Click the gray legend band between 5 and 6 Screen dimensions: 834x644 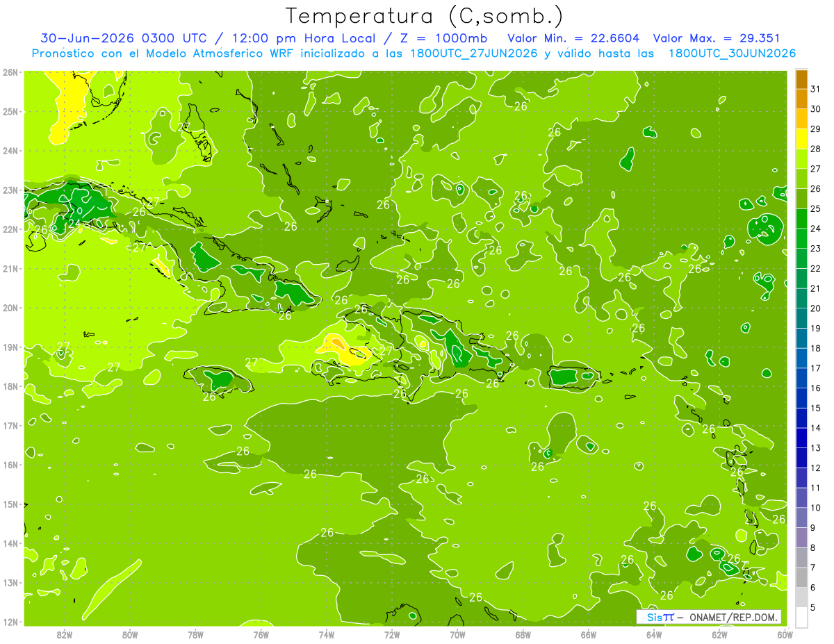click(x=801, y=597)
